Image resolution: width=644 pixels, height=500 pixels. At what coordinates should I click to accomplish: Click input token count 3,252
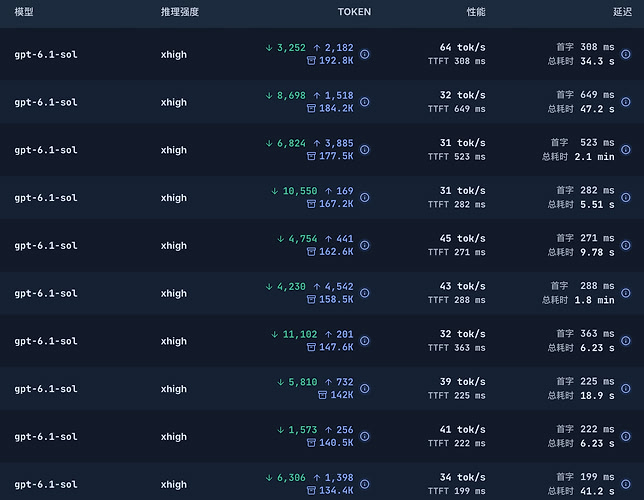(x=291, y=48)
